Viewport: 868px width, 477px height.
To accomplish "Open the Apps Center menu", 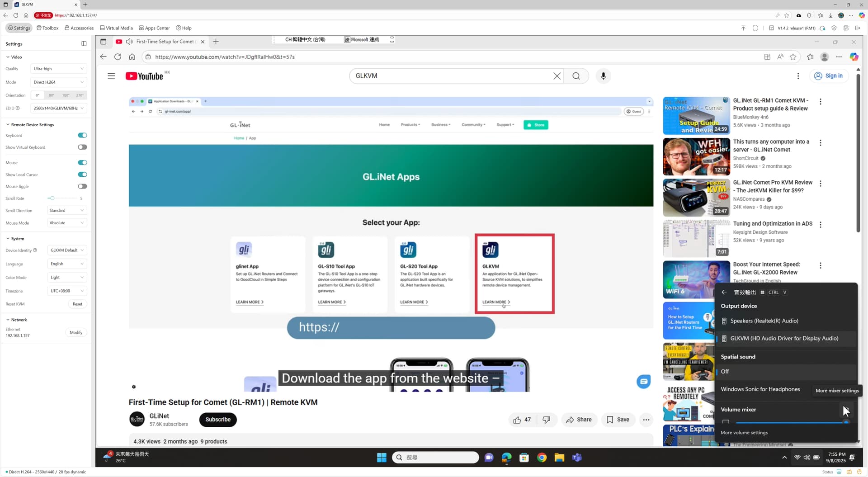I will coord(154,28).
